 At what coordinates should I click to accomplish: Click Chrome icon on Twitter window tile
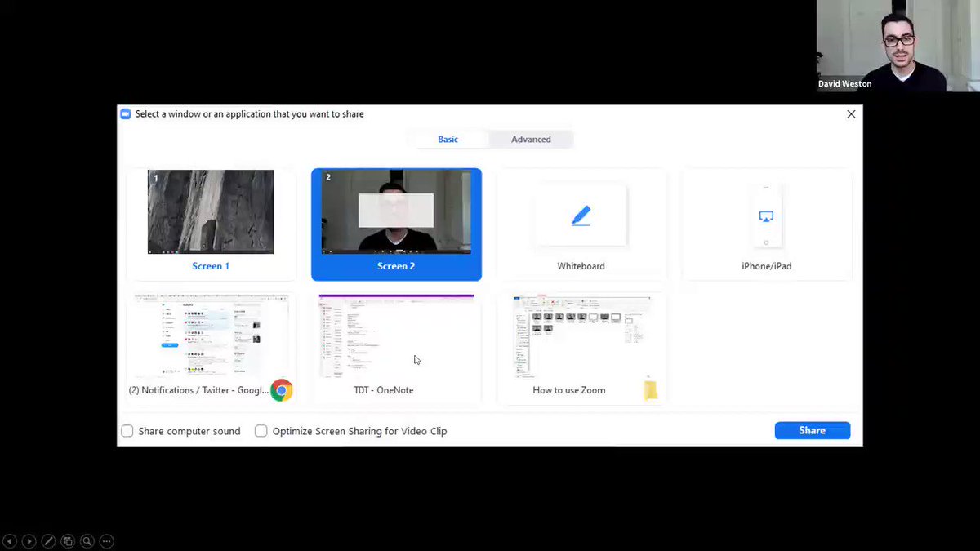(x=282, y=390)
